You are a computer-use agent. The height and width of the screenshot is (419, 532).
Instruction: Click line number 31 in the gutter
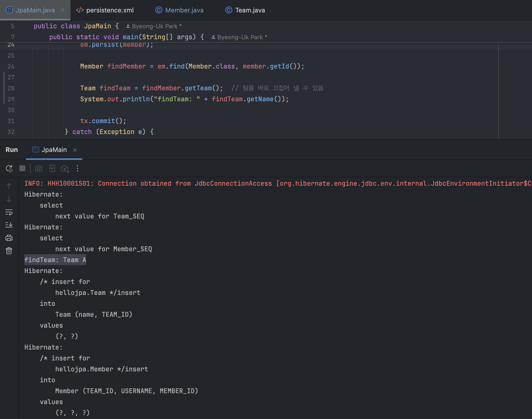pyautogui.click(x=11, y=121)
